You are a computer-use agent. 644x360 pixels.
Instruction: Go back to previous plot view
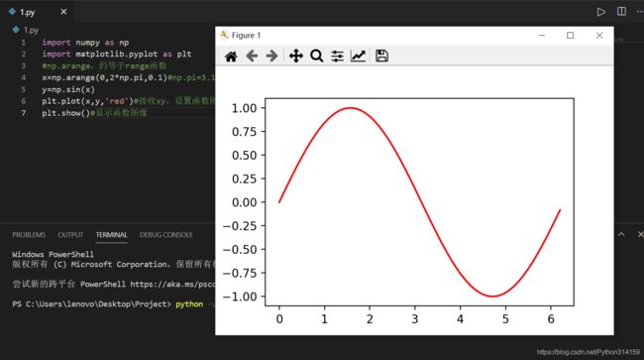tap(252, 56)
